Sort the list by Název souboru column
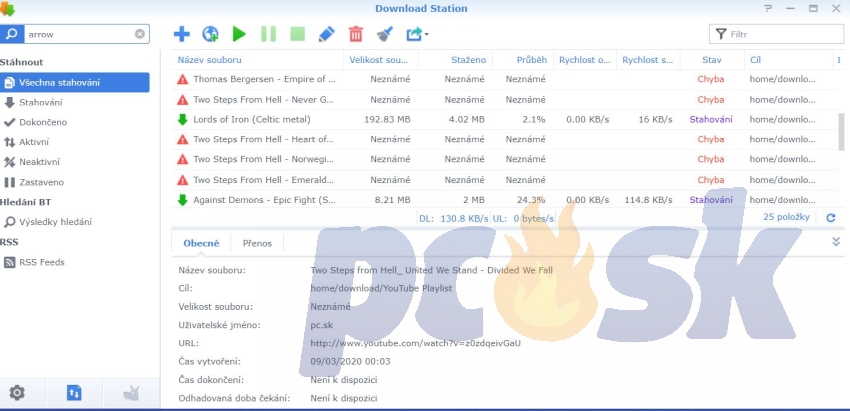850x411 pixels. click(x=210, y=60)
